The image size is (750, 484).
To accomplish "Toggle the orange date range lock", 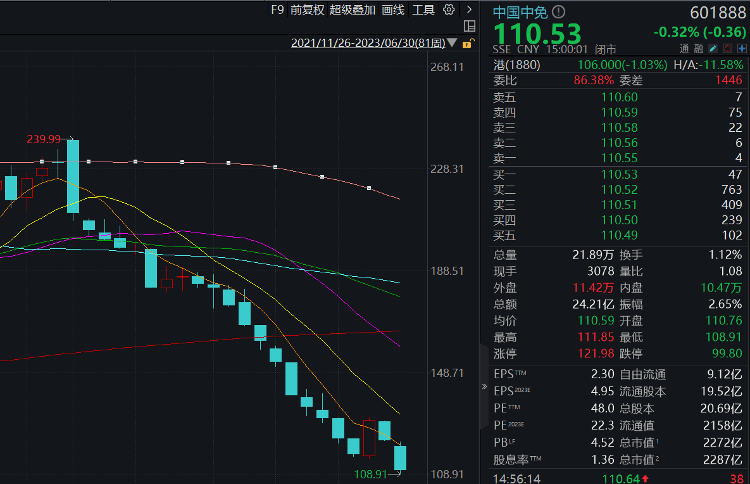I will pos(468,44).
